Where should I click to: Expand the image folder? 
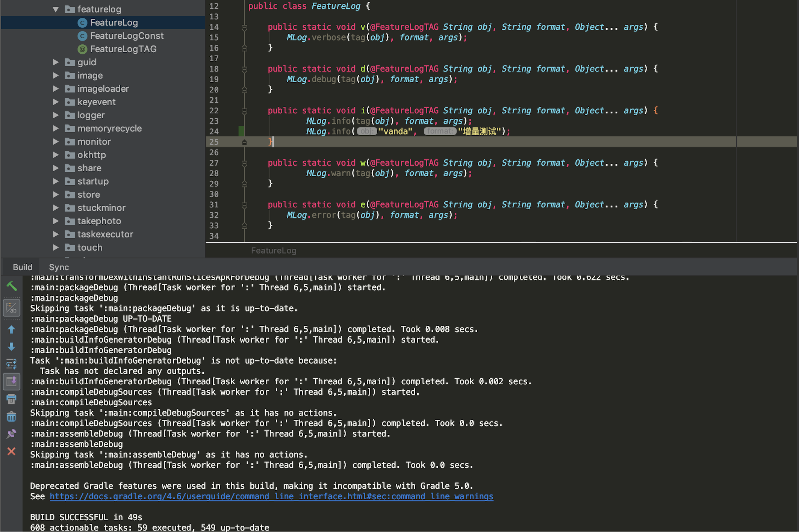tap(56, 76)
